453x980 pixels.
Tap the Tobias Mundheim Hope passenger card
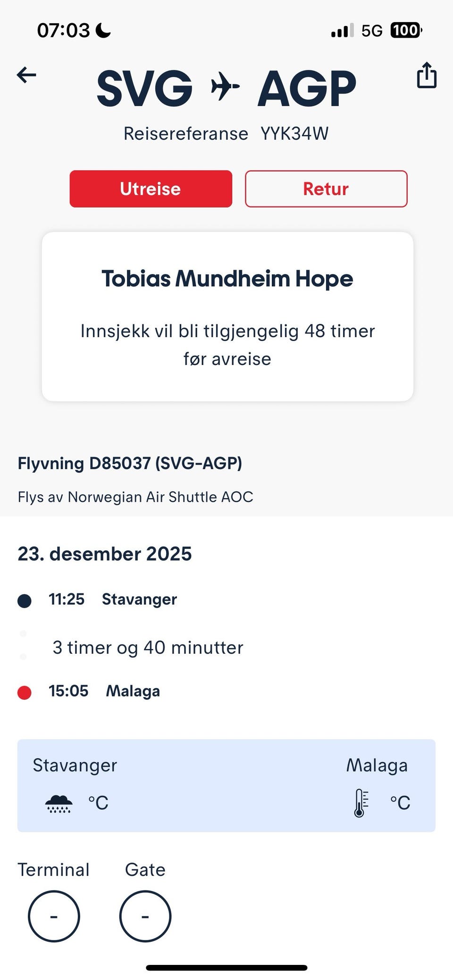[x=227, y=316]
